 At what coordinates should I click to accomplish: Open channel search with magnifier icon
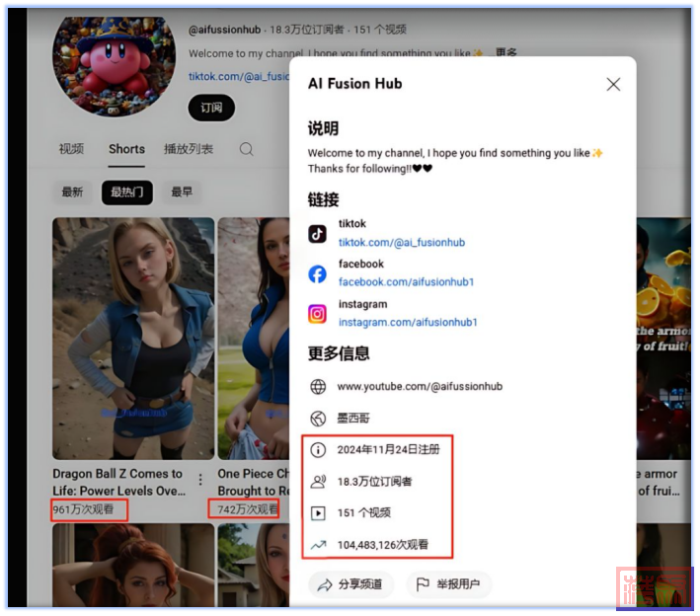coord(246,149)
